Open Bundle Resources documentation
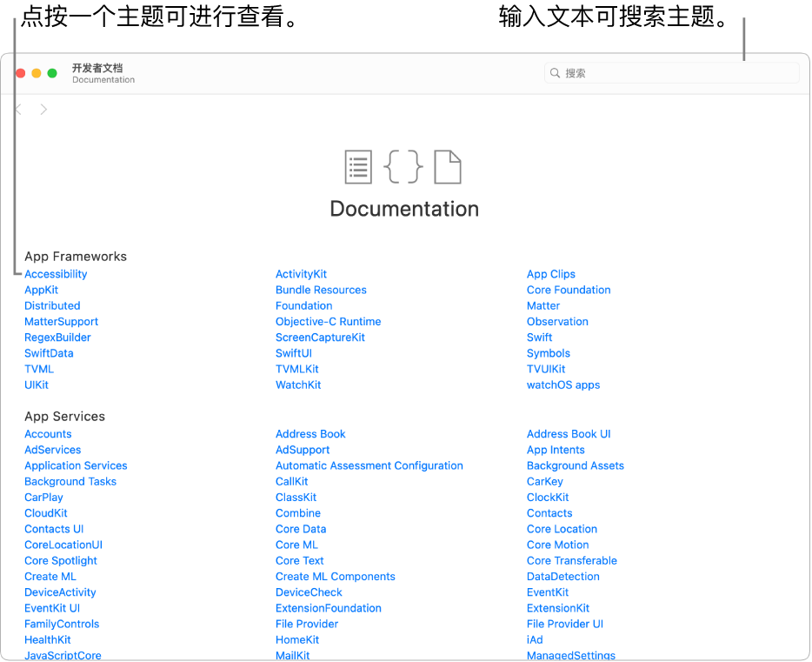The height and width of the screenshot is (662, 812). pos(321,290)
